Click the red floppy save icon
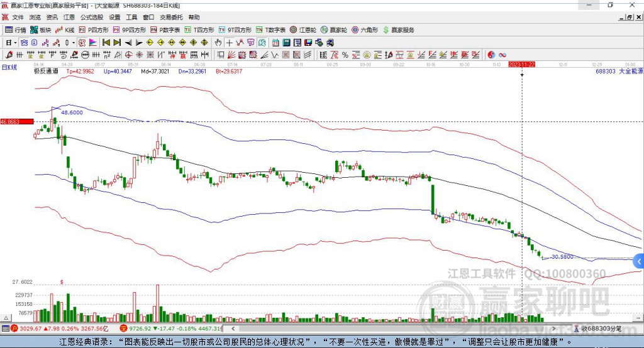This screenshot has height=348, width=644. tap(308, 43)
